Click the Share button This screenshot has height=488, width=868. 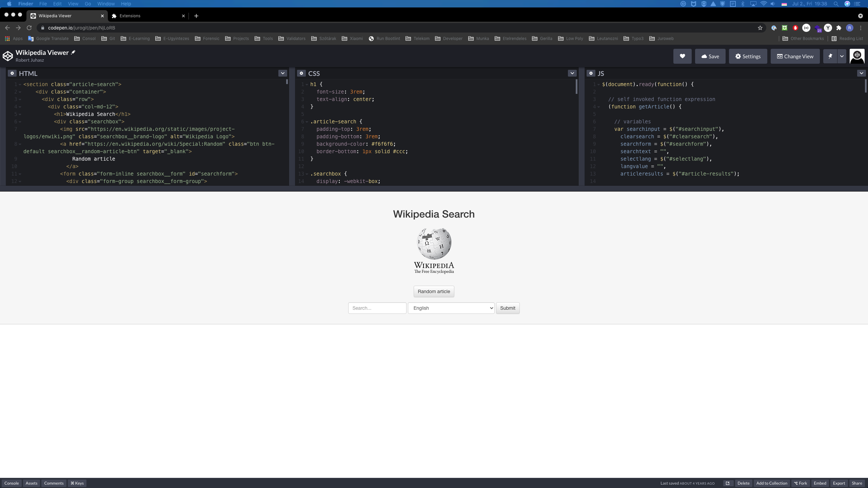(857, 483)
